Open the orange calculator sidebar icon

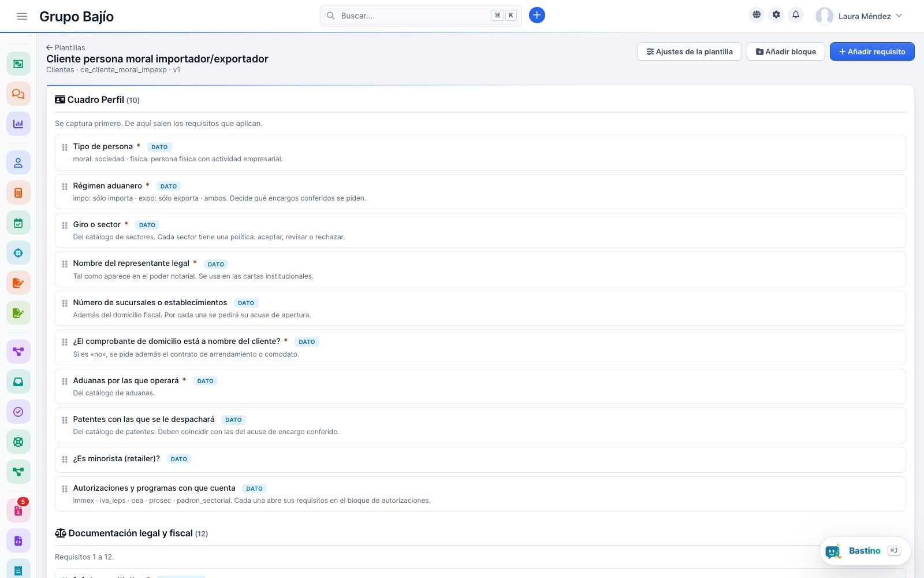[18, 193]
